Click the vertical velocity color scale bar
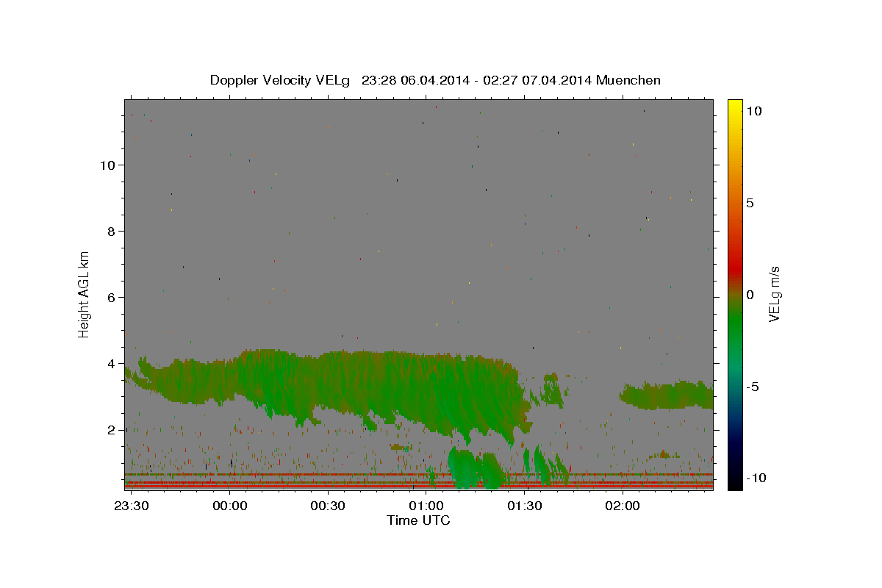Image resolution: width=882 pixels, height=588 pixels. [734, 294]
